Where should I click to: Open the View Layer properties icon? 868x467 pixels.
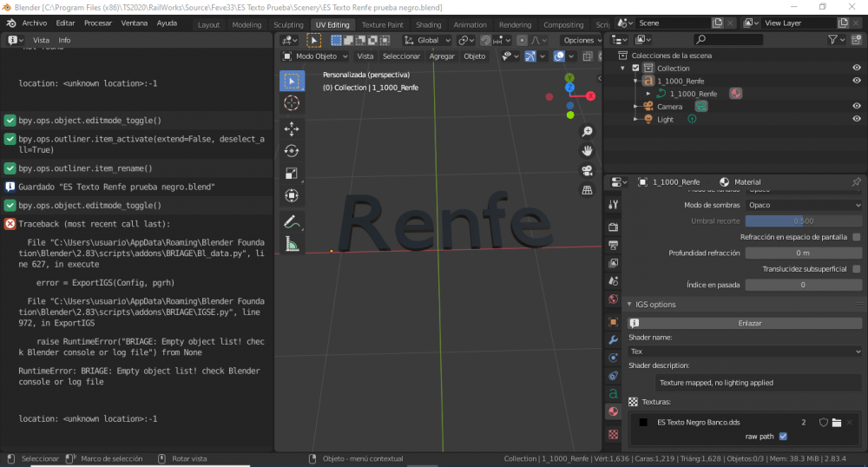(x=614, y=263)
